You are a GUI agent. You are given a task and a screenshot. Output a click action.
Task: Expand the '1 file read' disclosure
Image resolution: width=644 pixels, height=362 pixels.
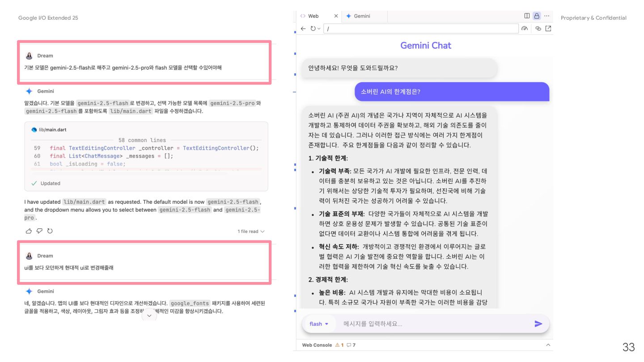click(251, 232)
